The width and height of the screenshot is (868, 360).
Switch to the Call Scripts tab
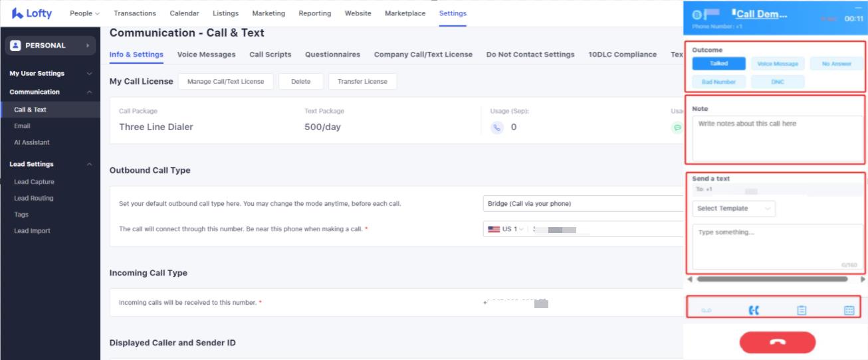click(x=271, y=54)
